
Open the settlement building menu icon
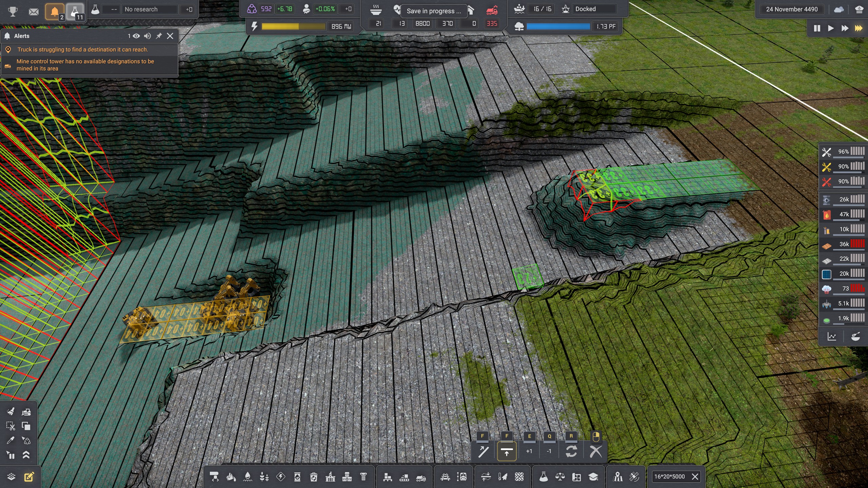[330, 477]
